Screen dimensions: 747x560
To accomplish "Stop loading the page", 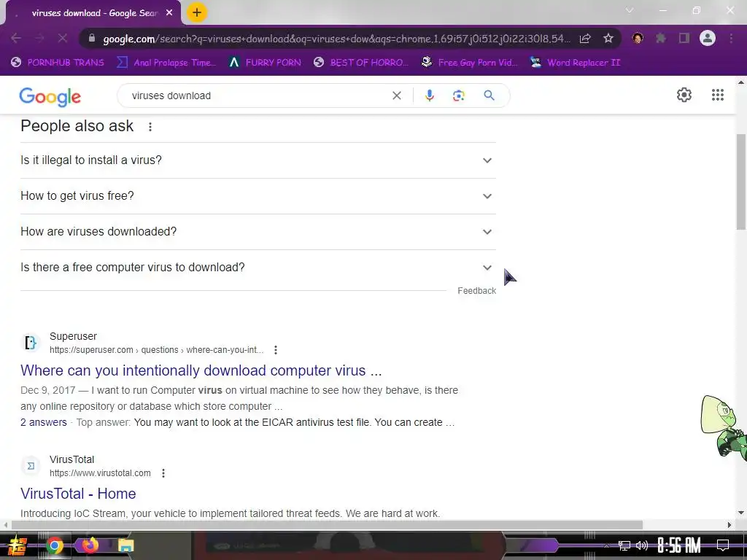I will pyautogui.click(x=63, y=38).
